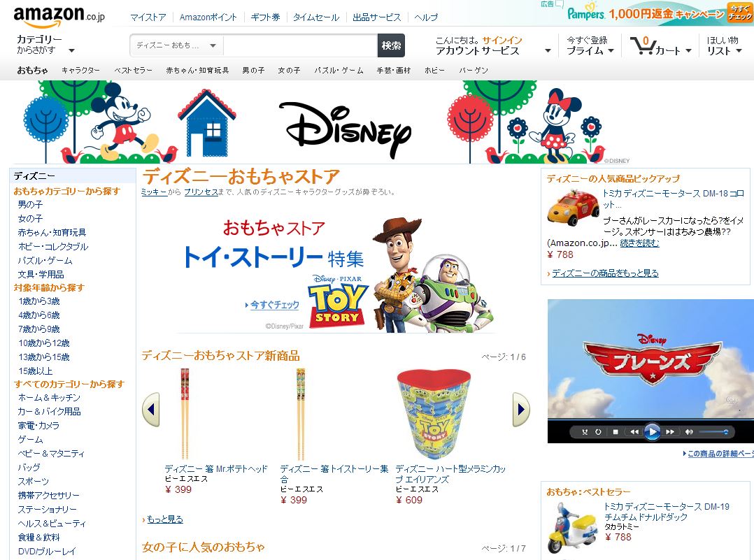Open the ベストセラー tab in toy navigation
This screenshot has width=754, height=560.
[133, 70]
